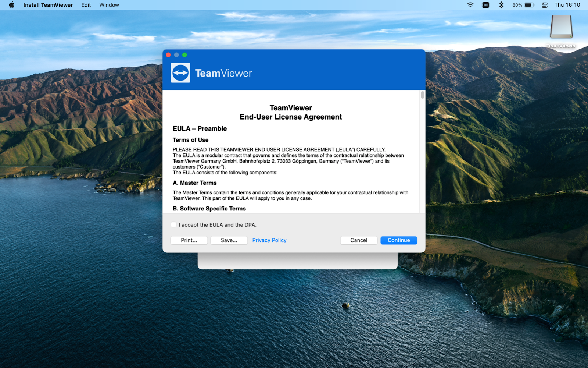Click the green zoom window button
Screen dimensions: 588x368
184,55
